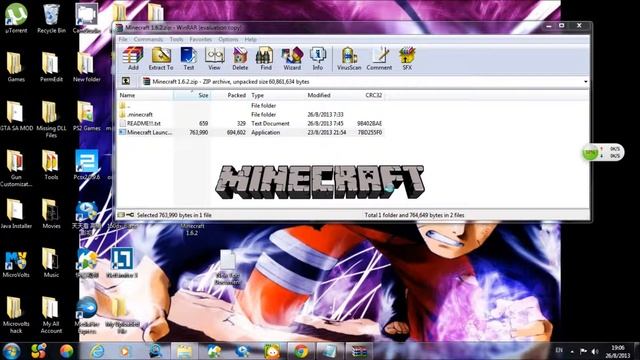Open the Options menu
The image size is (640, 360).
(228, 40)
